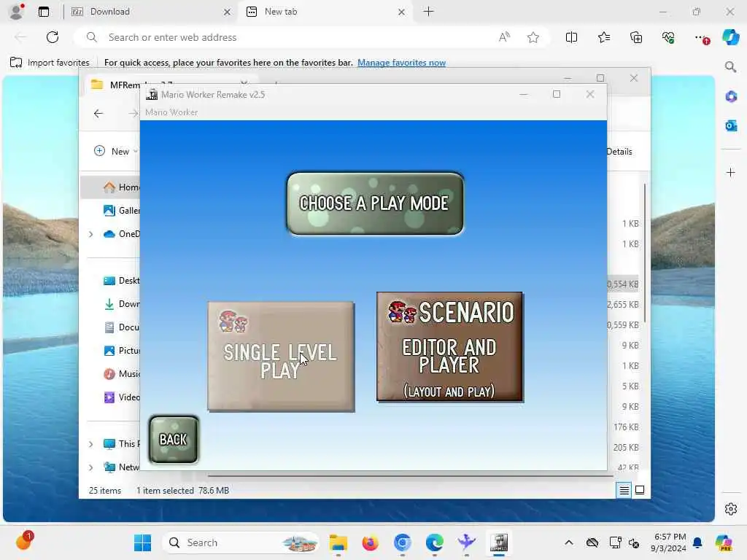Open Edge split screen icon
The image size is (747, 560).
pos(571,37)
